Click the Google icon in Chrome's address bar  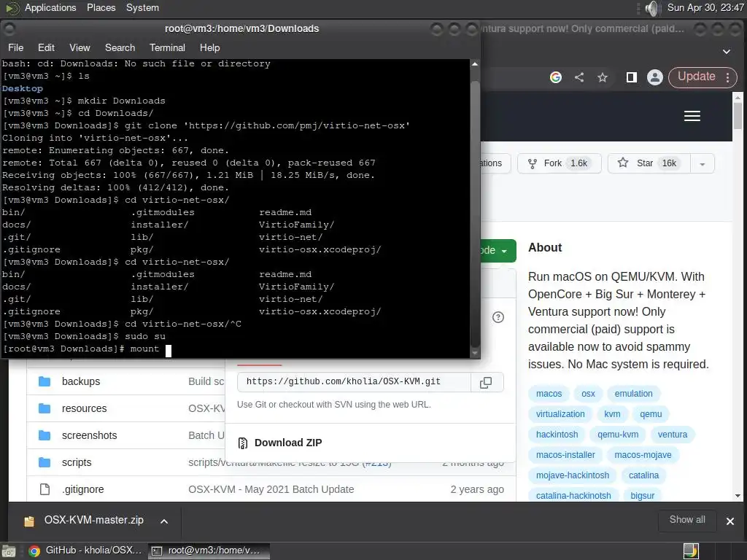click(x=555, y=77)
